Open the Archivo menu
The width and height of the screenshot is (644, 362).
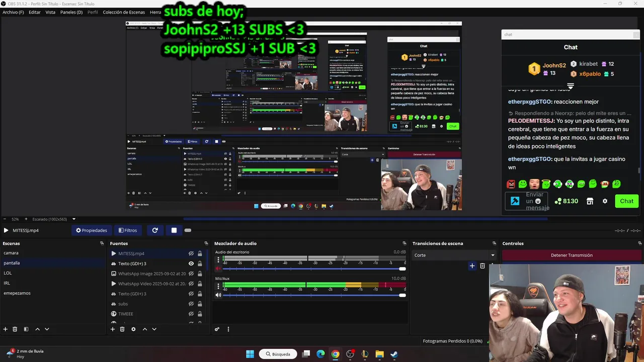(x=13, y=12)
